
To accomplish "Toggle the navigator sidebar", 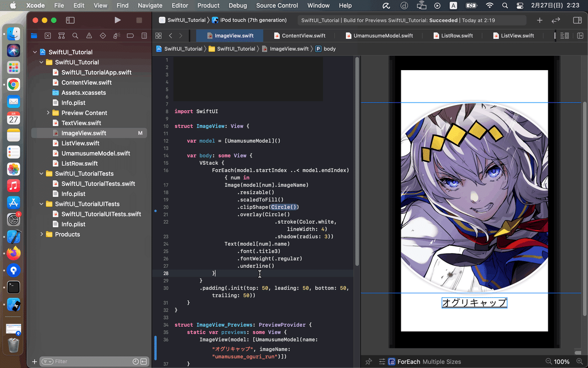I will coord(70,20).
